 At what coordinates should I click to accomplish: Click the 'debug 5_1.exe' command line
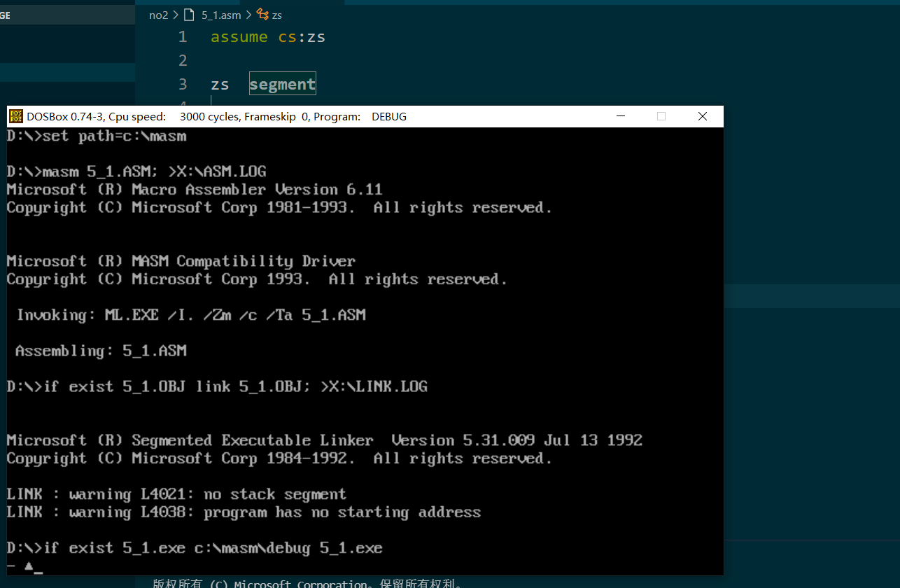[x=195, y=548]
